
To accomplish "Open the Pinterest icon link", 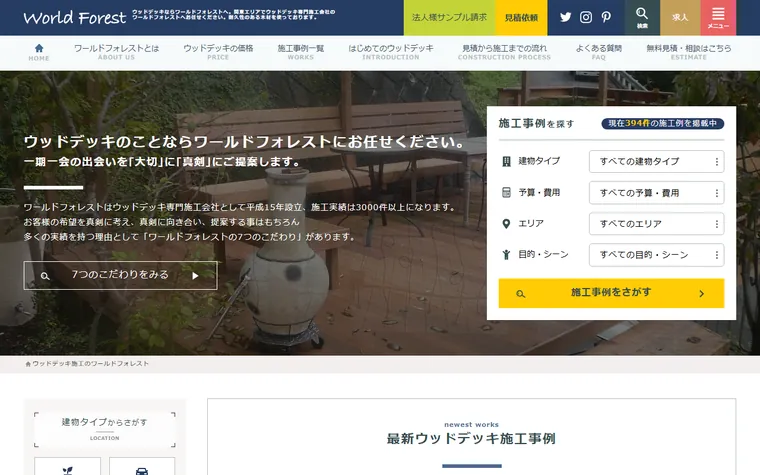I will (x=606, y=17).
